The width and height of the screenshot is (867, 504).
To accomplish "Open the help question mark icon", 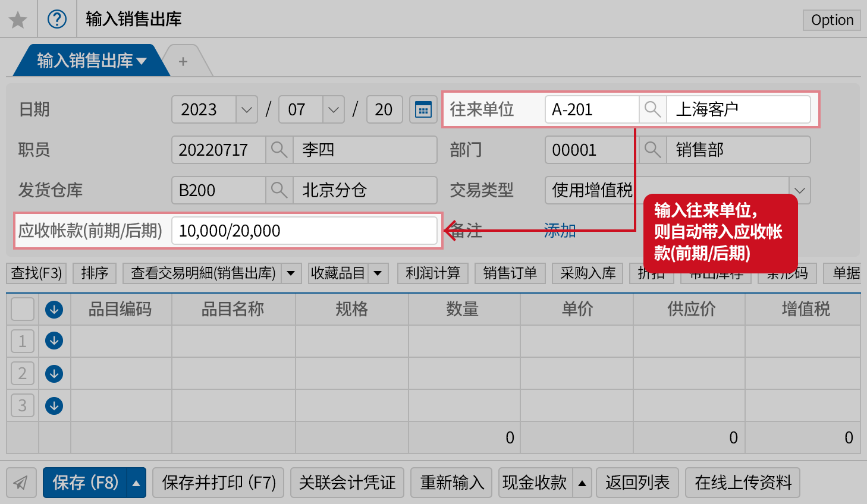I will click(x=57, y=20).
